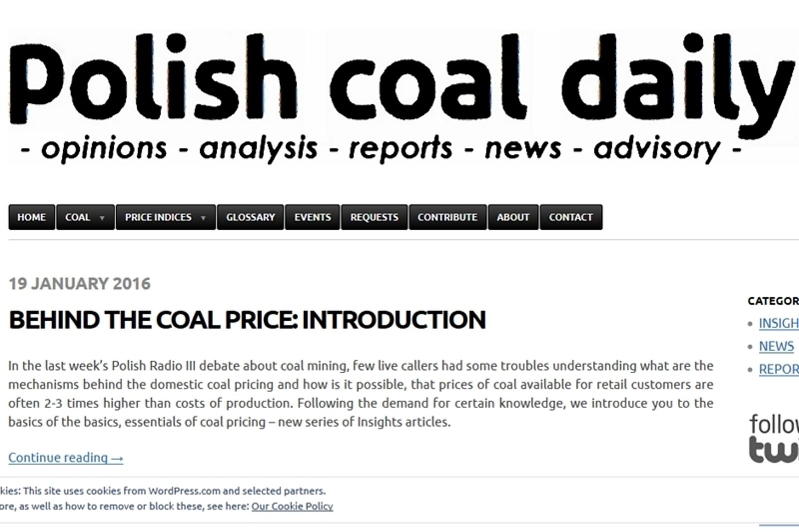This screenshot has height=532, width=799.
Task: Open the Glossary menu item
Action: coord(250,217)
